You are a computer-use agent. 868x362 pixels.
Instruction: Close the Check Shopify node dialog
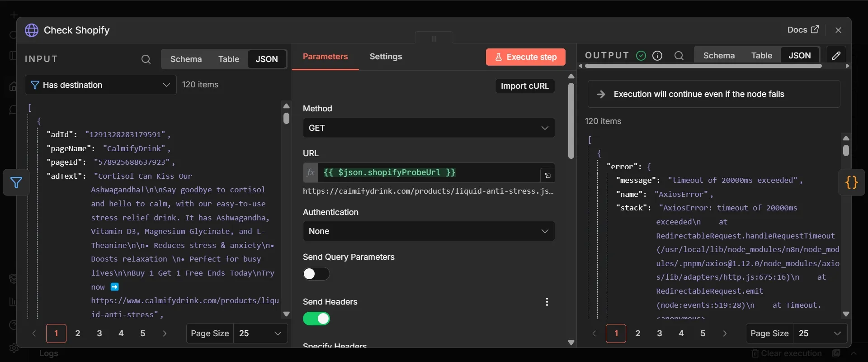tap(839, 30)
